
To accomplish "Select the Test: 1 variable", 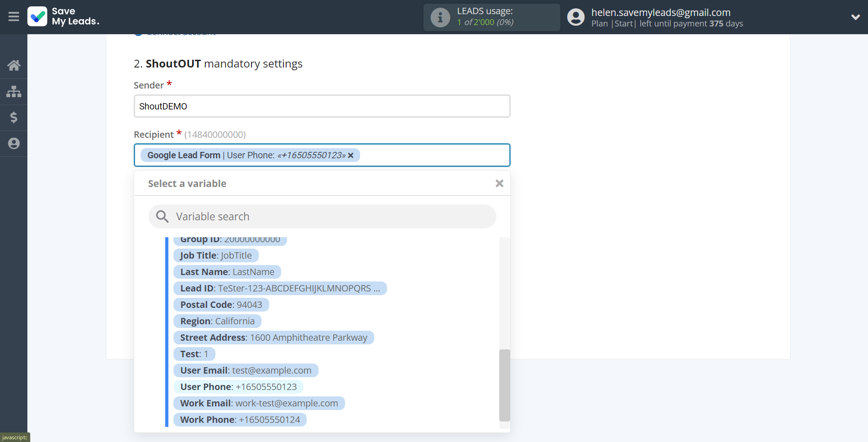I will (x=194, y=354).
